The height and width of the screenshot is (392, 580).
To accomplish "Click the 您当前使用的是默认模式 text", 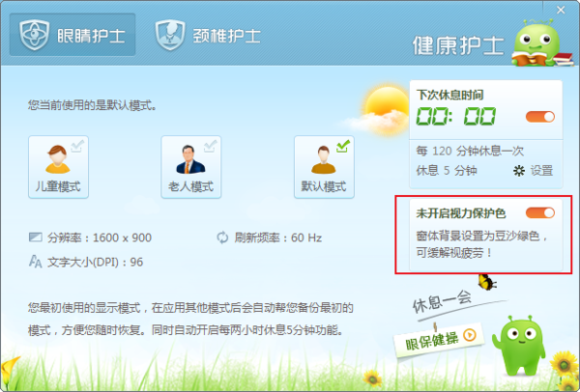I will pyautogui.click(x=92, y=105).
